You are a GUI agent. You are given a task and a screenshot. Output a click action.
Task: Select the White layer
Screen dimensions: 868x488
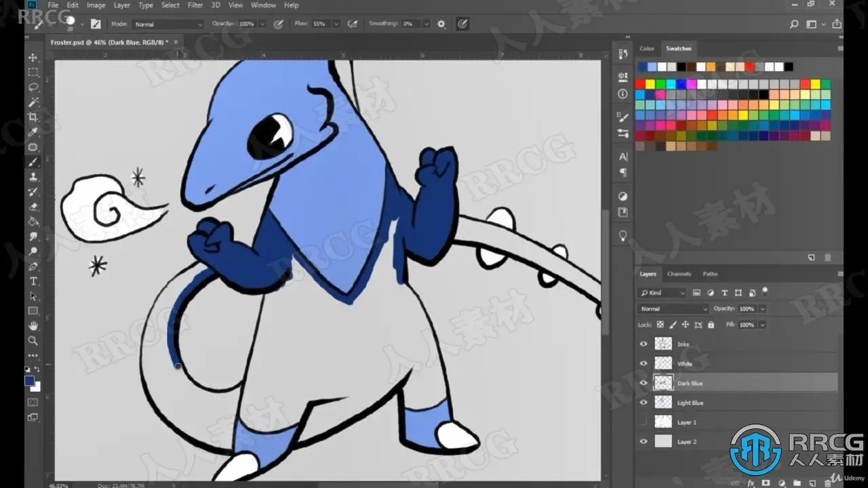point(685,364)
